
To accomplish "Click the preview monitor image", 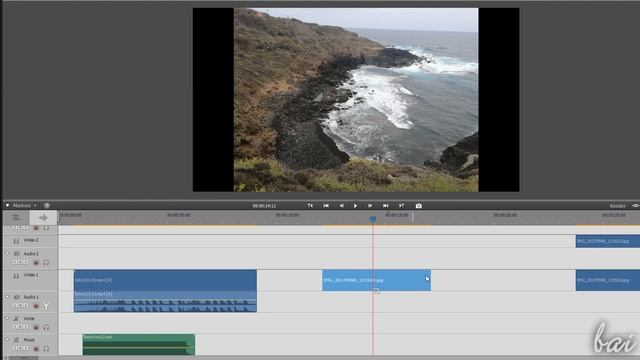I will click(356, 100).
